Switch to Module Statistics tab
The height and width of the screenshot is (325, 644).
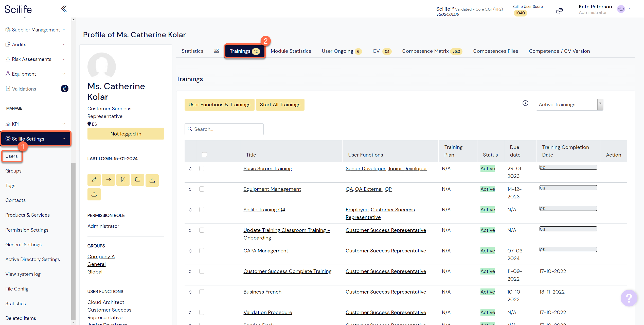tap(291, 51)
